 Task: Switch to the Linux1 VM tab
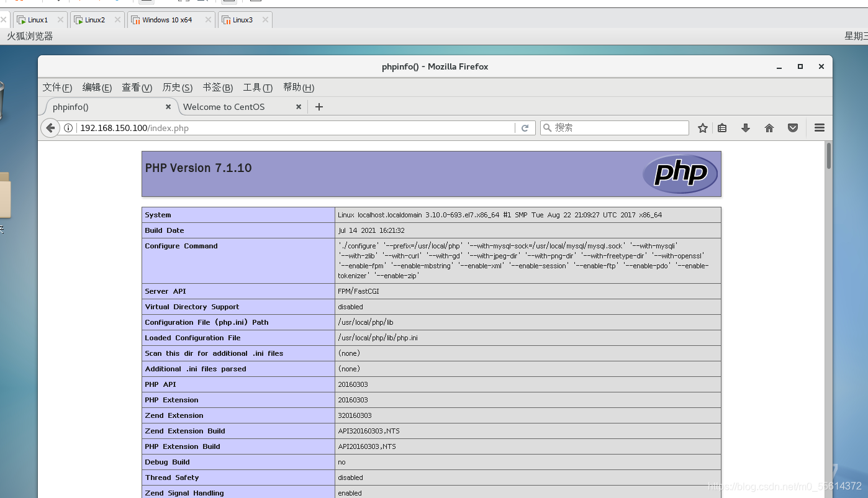pos(40,20)
